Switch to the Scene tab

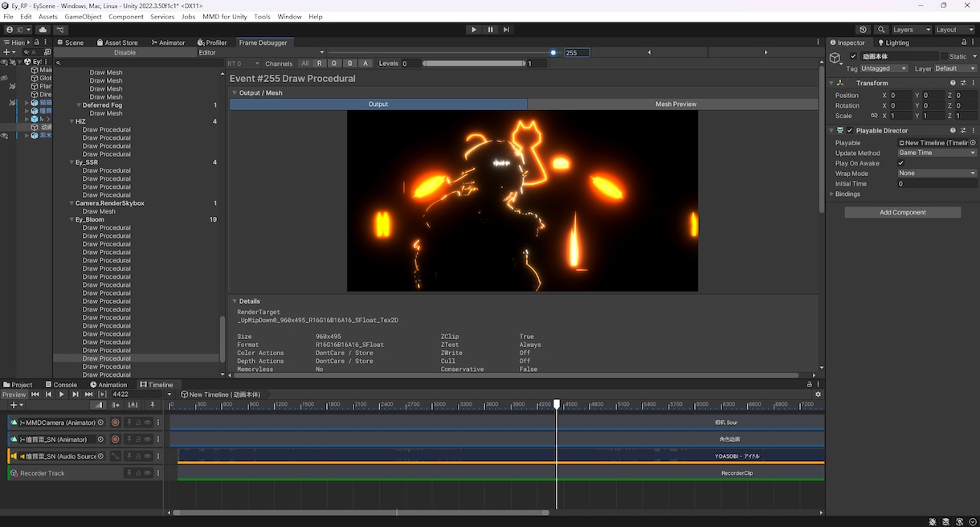point(71,43)
